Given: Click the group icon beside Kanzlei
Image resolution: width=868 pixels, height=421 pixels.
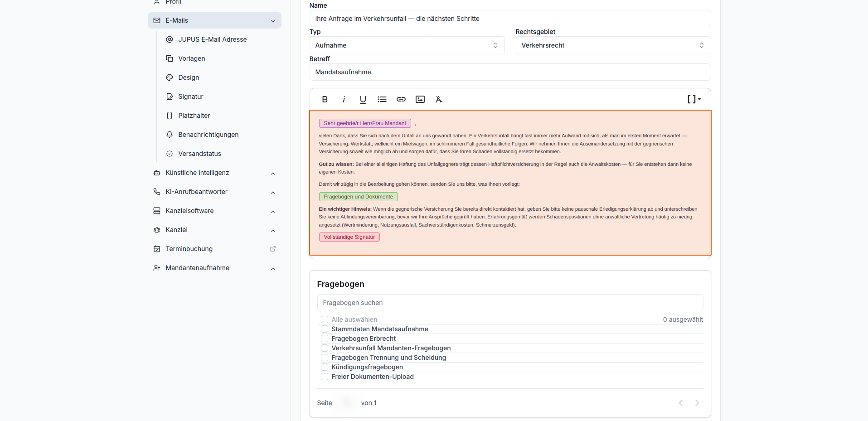Looking at the screenshot, I should pyautogui.click(x=157, y=230).
